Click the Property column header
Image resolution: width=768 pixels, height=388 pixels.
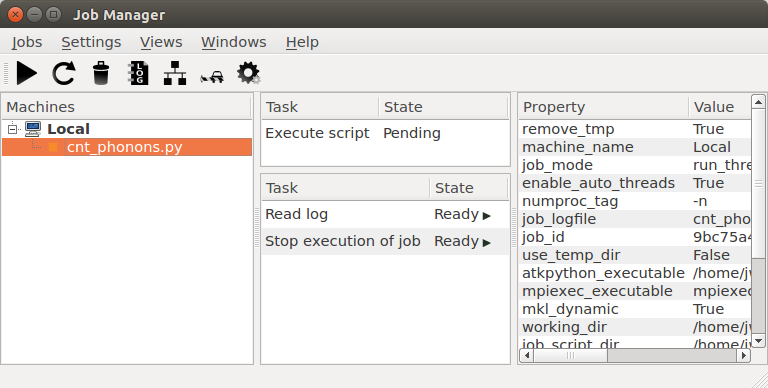[603, 107]
